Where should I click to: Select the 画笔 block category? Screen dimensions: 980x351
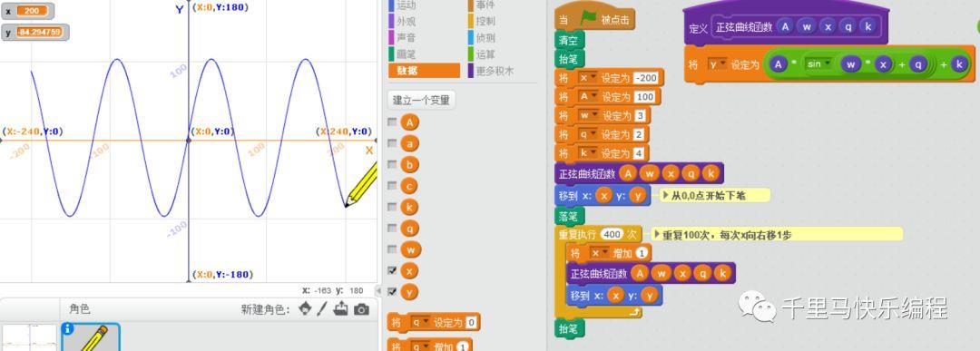point(406,55)
